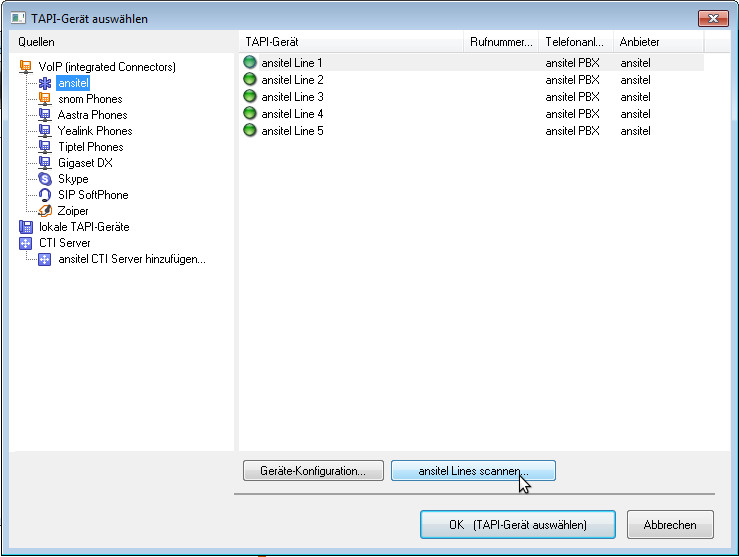Viewport: 739px width, 557px height.
Task: Select Tiptel Phones in sources tree
Action: point(90,147)
